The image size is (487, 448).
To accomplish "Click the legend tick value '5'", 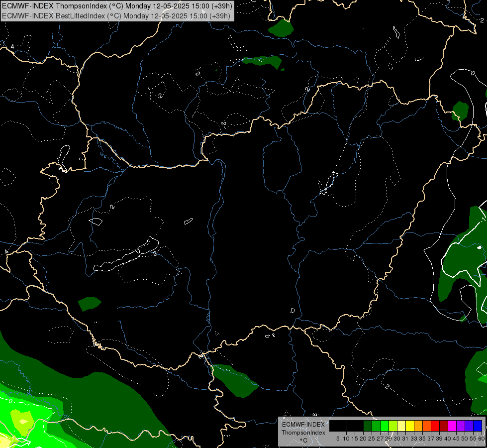I will 338,439.
